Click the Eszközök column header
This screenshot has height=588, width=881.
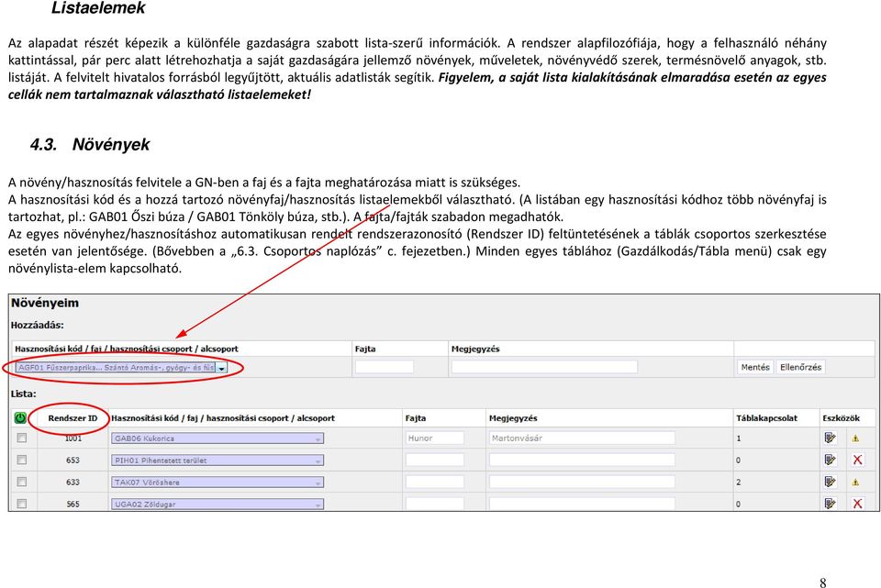click(x=842, y=417)
